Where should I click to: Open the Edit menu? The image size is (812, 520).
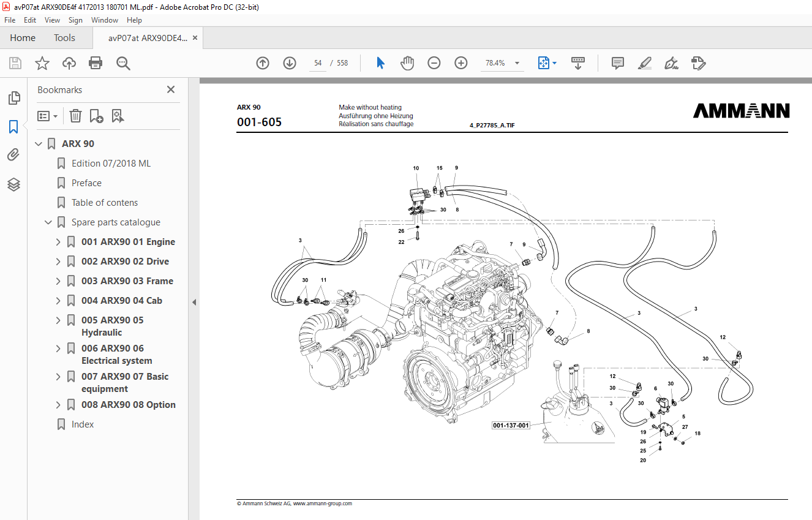(x=30, y=20)
